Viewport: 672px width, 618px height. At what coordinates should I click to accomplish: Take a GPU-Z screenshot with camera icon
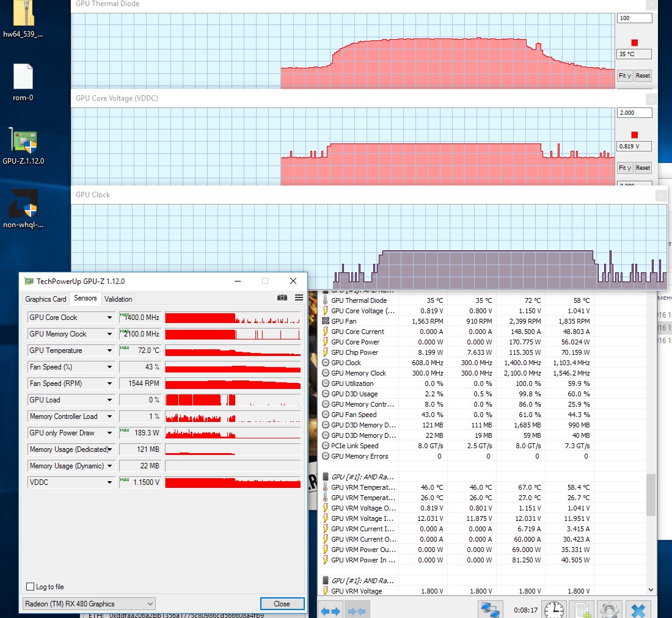click(282, 297)
